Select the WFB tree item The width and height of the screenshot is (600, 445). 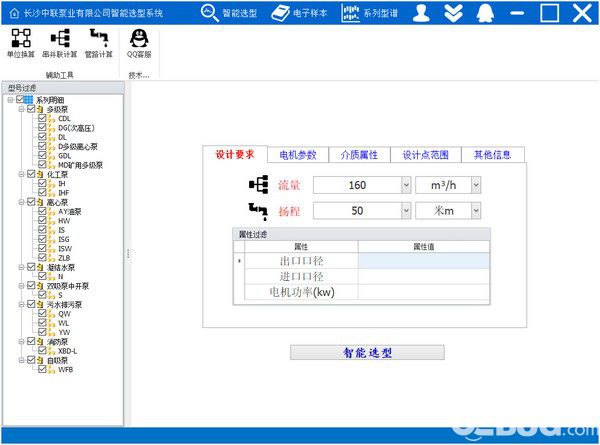click(65, 369)
